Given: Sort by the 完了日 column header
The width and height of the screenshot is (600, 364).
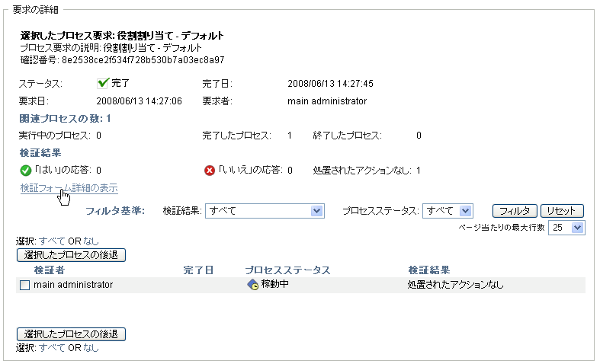Looking at the screenshot, I should pos(198,270).
